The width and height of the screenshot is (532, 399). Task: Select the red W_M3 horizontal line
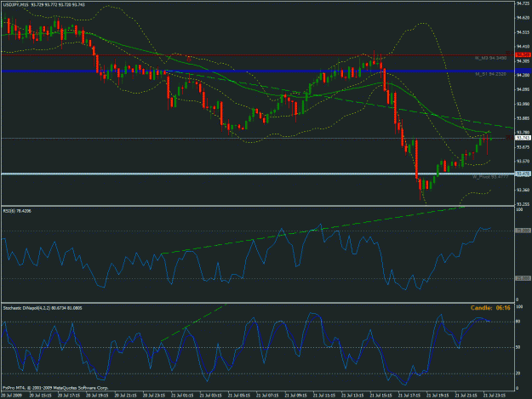(258, 55)
